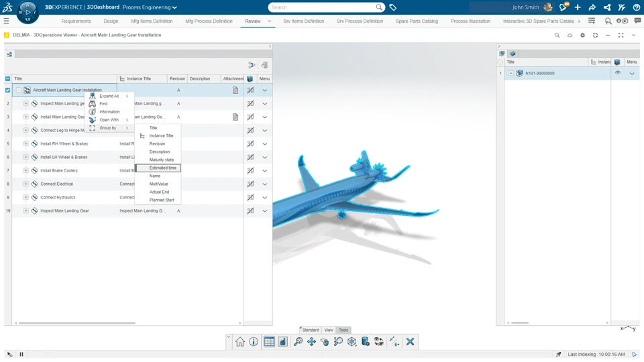Click Expand All in context menu
This screenshot has width=644, height=362.
(x=109, y=96)
